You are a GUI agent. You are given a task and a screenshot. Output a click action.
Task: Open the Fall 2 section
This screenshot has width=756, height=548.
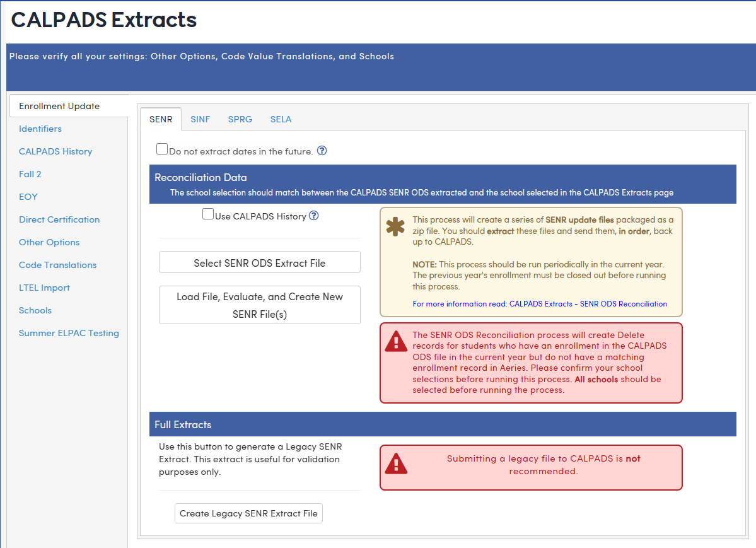click(x=30, y=174)
